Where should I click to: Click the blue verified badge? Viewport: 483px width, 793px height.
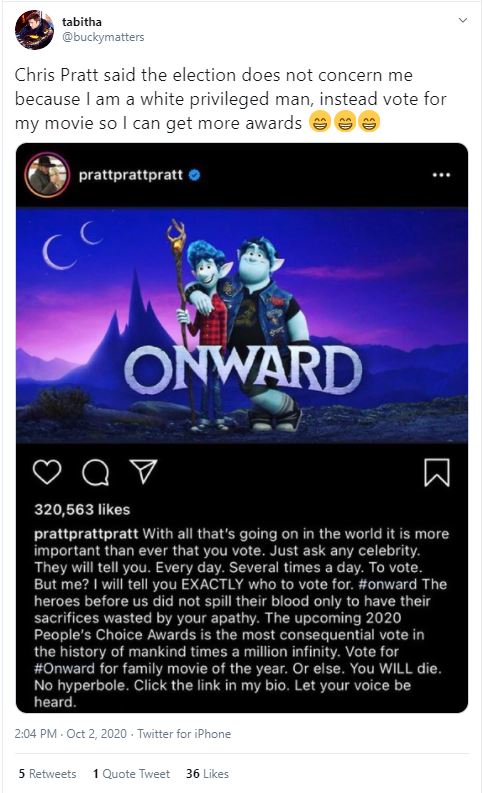point(194,175)
